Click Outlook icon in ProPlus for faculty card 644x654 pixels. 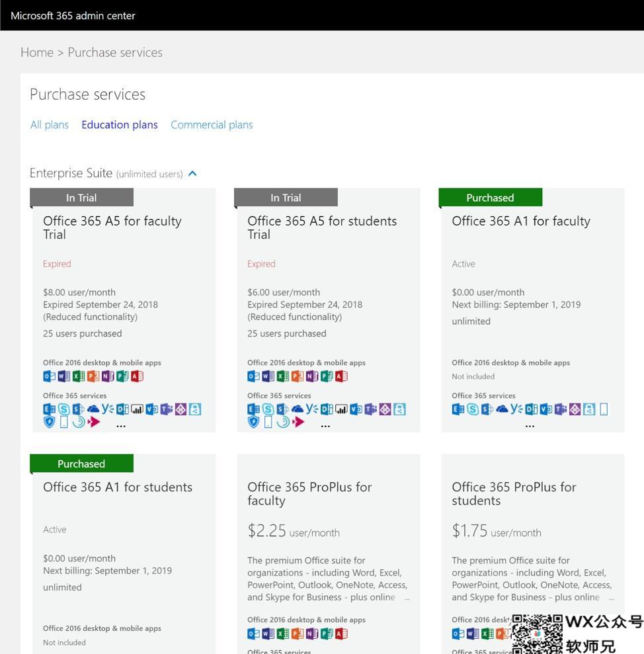tap(254, 634)
